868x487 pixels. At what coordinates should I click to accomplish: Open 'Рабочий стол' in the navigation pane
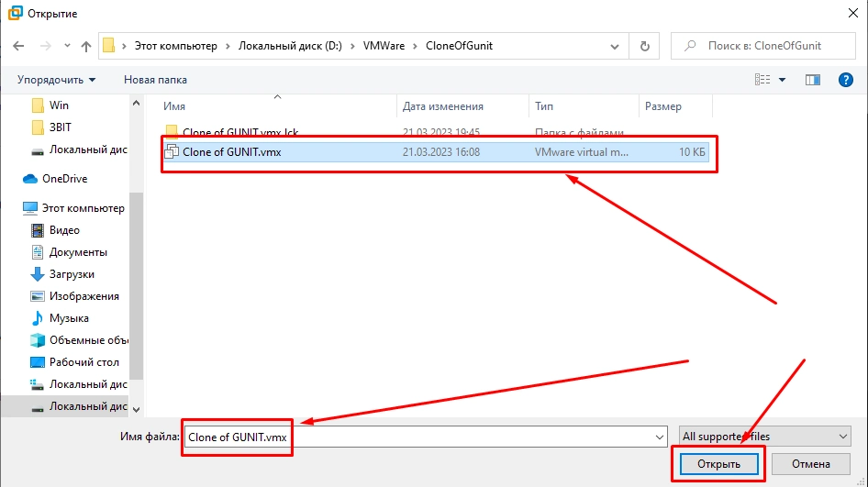[x=84, y=362]
